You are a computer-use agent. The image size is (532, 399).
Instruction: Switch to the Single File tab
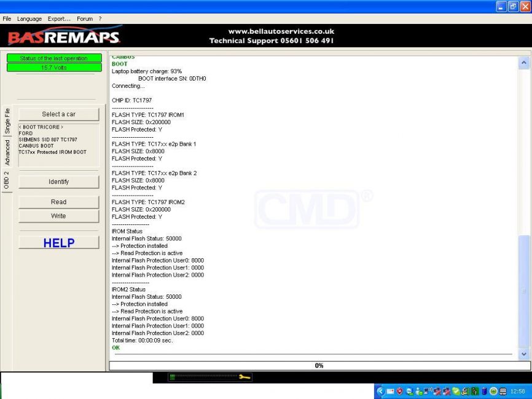[7, 120]
